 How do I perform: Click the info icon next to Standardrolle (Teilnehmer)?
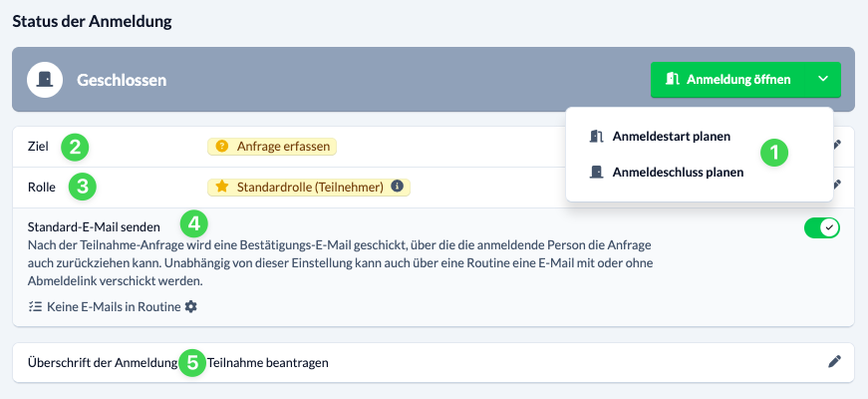(397, 186)
